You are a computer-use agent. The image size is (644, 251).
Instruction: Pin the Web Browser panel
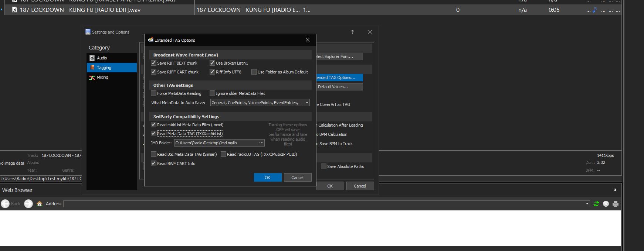[615, 190]
